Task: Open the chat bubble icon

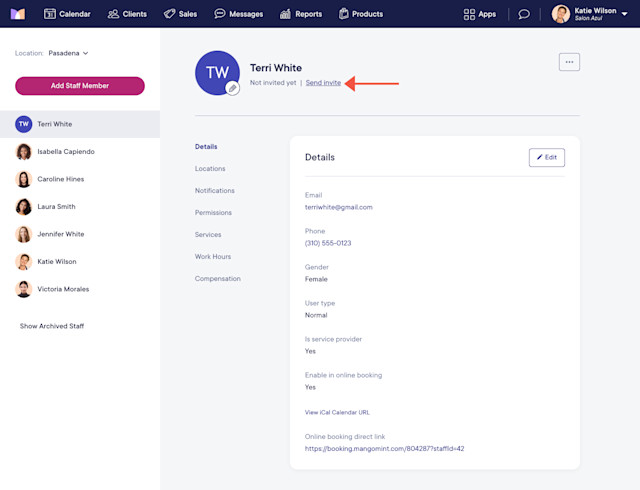Action: click(524, 14)
